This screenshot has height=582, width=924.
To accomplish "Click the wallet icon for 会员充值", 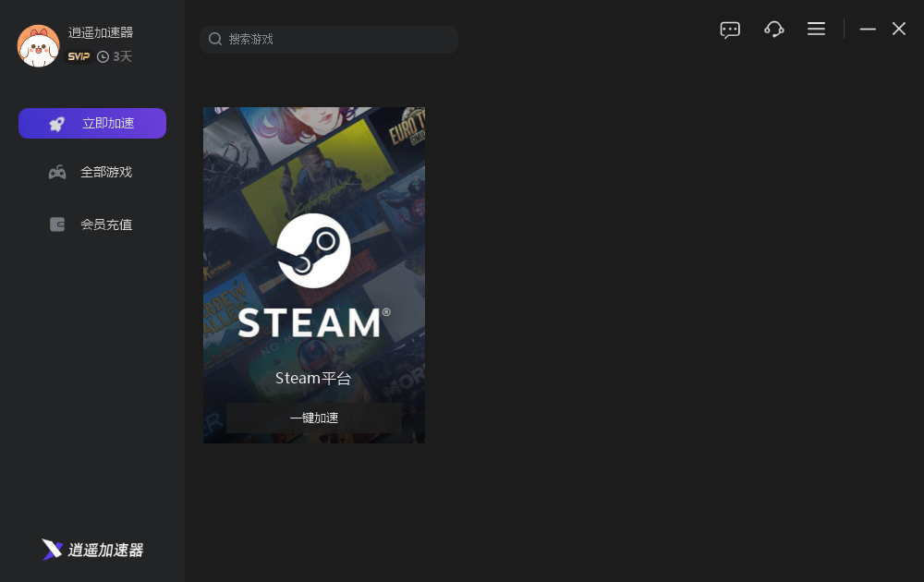I will point(57,224).
